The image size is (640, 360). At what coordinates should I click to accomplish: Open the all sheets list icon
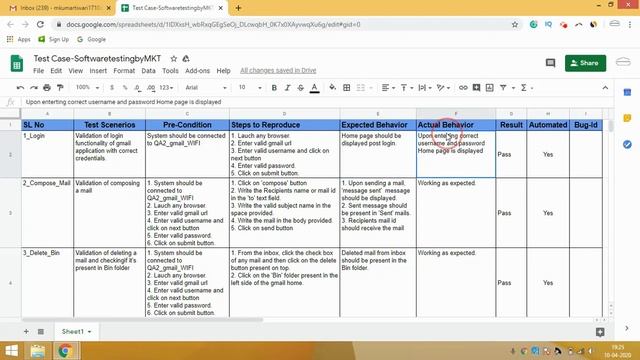[x=41, y=331]
